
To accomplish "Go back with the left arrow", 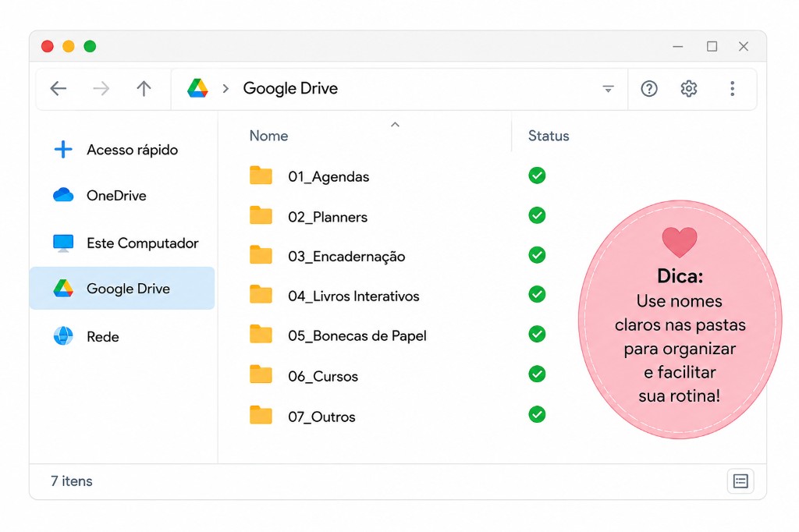I will 59,89.
